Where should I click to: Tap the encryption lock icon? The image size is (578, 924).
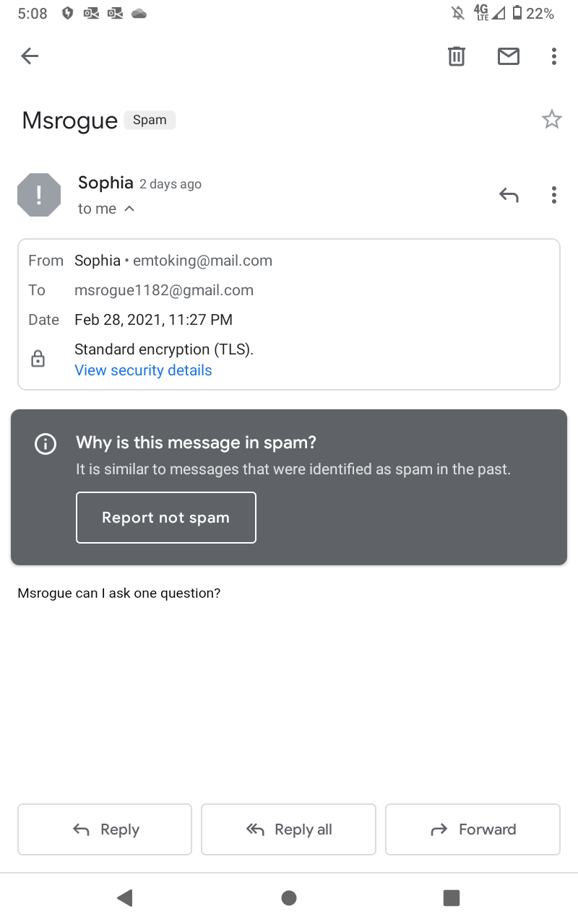coord(38,359)
